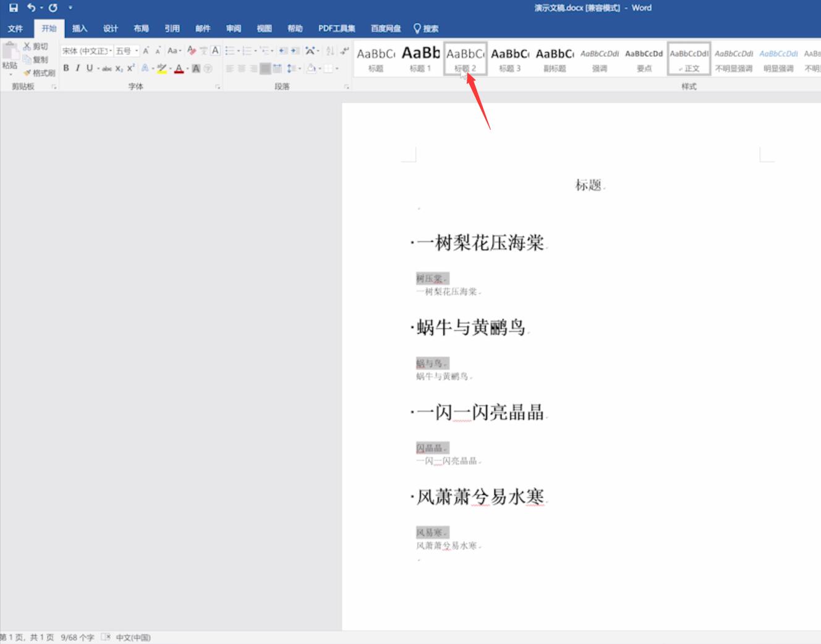Click the shrink font icon

coord(158,51)
